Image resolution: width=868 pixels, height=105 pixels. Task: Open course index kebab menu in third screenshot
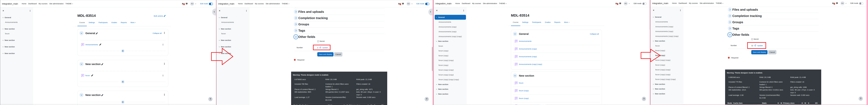coord(464,10)
